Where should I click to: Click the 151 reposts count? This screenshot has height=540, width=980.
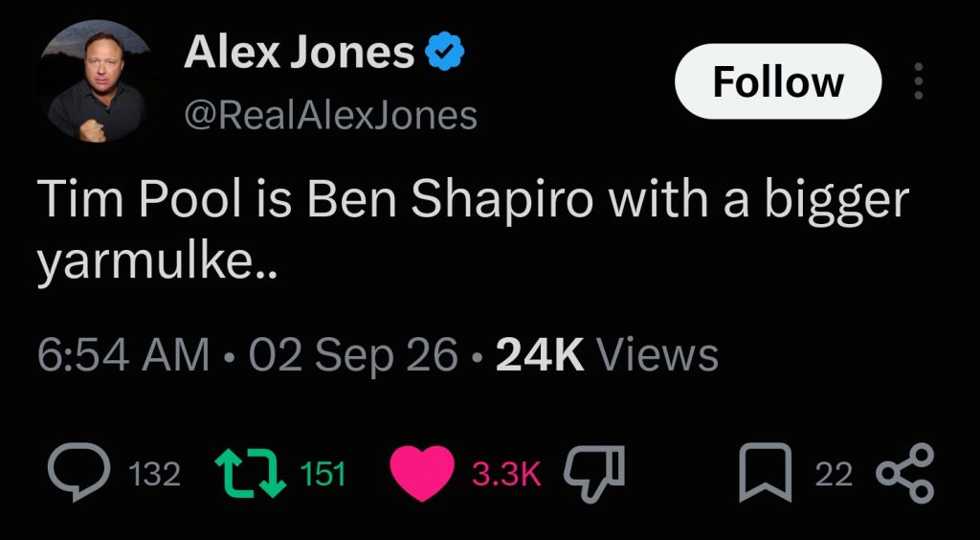point(323,474)
